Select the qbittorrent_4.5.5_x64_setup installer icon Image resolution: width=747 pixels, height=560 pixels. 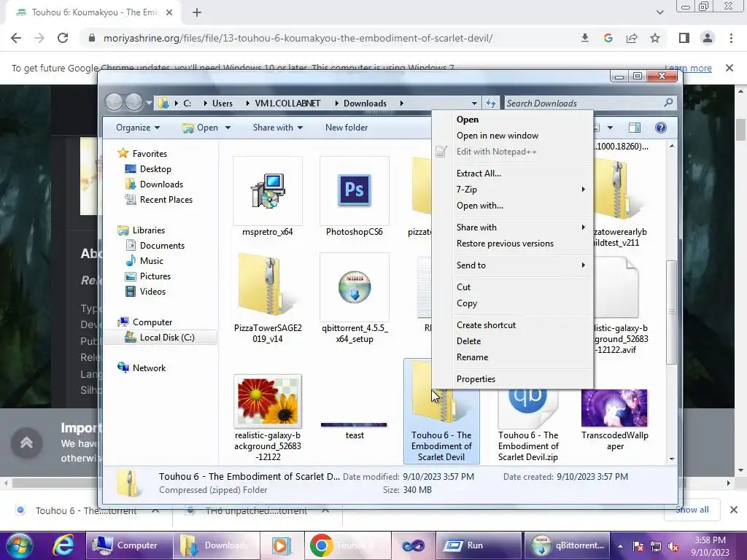pyautogui.click(x=355, y=287)
